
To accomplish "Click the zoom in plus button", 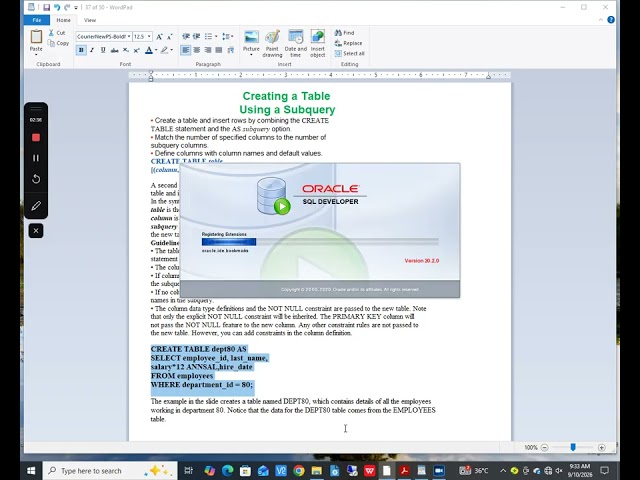I will [602, 448].
